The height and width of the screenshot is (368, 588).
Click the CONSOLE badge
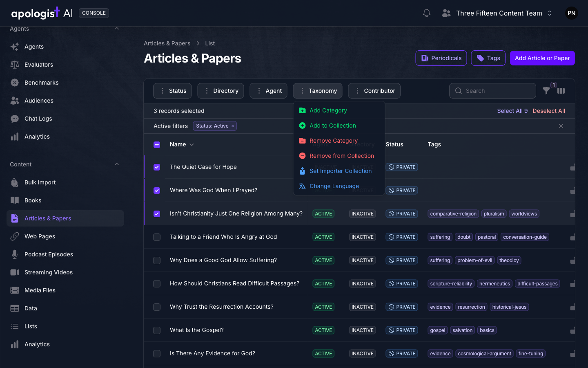click(x=94, y=13)
